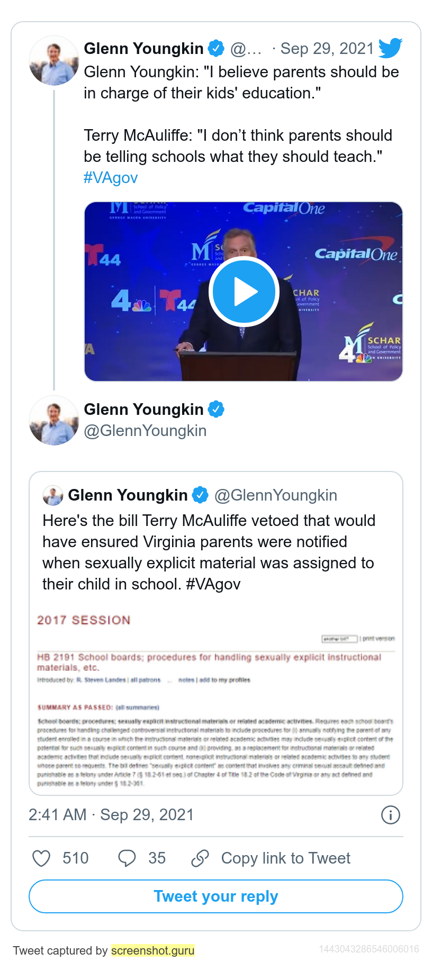The width and height of the screenshot is (432, 980).
Task: Click the Tweet your reply button
Action: click(216, 896)
